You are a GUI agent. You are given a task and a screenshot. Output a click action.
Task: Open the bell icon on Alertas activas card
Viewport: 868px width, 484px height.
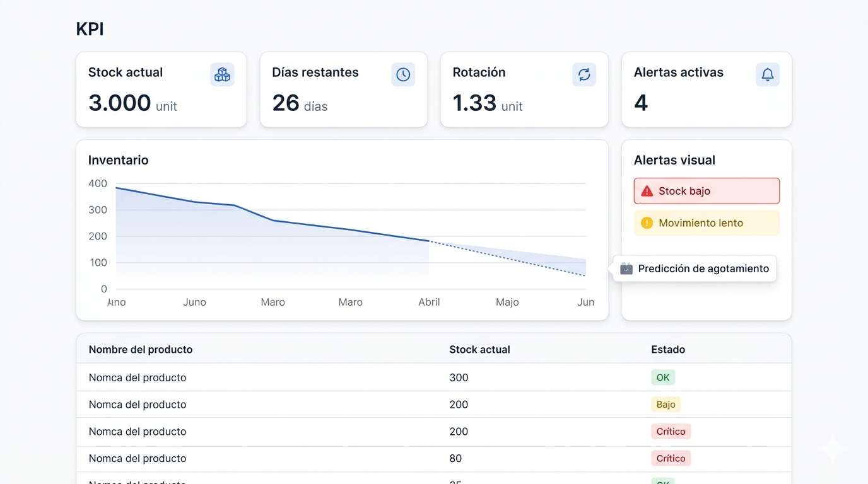click(x=767, y=74)
